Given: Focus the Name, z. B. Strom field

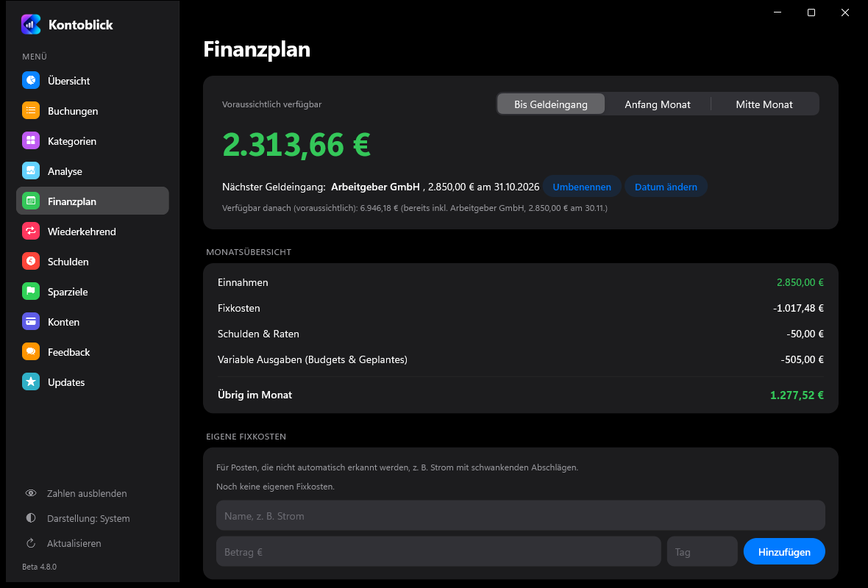Looking at the screenshot, I should coord(520,515).
